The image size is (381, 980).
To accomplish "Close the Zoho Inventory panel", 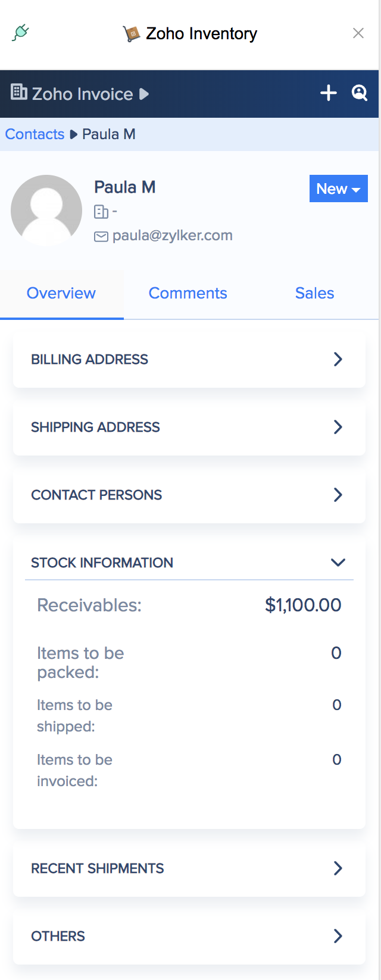I will click(358, 33).
